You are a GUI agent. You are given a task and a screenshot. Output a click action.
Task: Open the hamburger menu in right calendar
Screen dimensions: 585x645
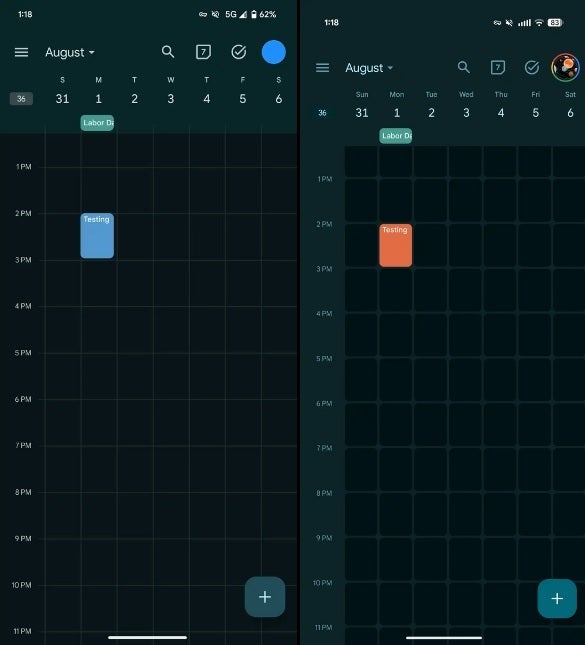point(323,67)
